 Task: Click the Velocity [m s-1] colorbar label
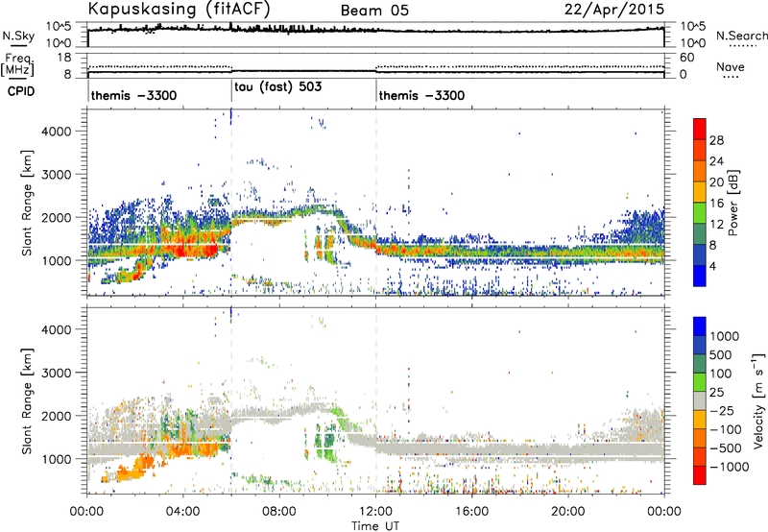[758, 400]
